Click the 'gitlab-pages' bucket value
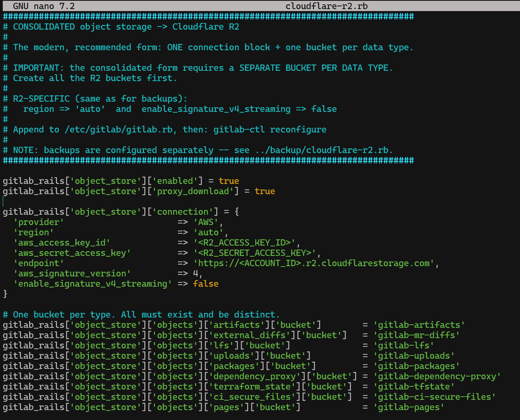 point(409,407)
